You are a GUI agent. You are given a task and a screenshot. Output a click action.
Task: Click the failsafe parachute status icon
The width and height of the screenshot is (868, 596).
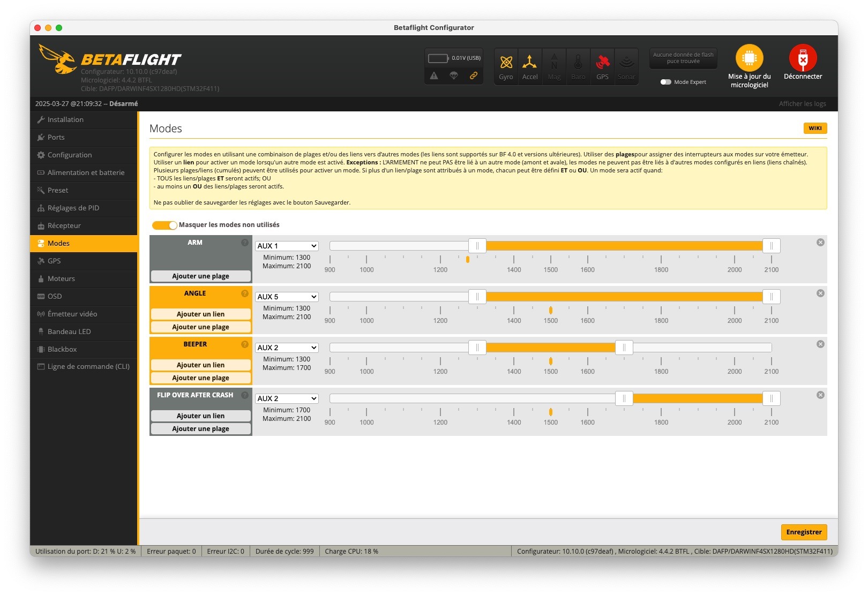pos(454,76)
